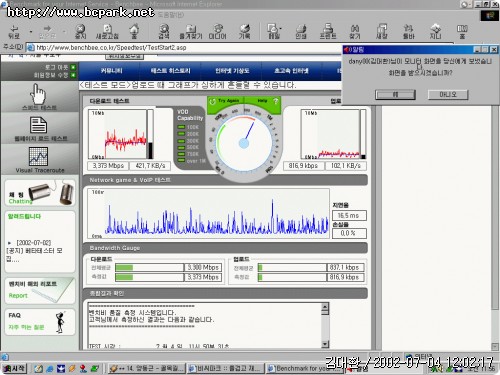This screenshot has width=500, height=375.
Task: Open the Chatting tin-can phone banner
Action: point(40,193)
